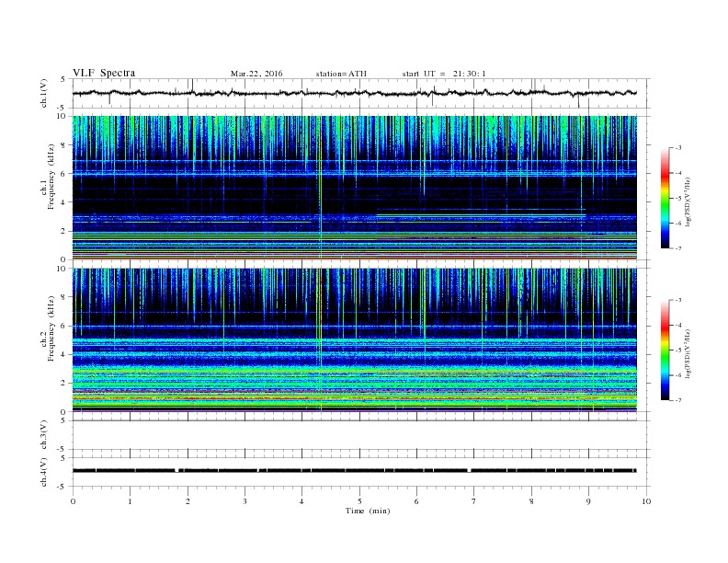
Task: Click the ch.1 voltage waveform trace
Action: point(354,93)
